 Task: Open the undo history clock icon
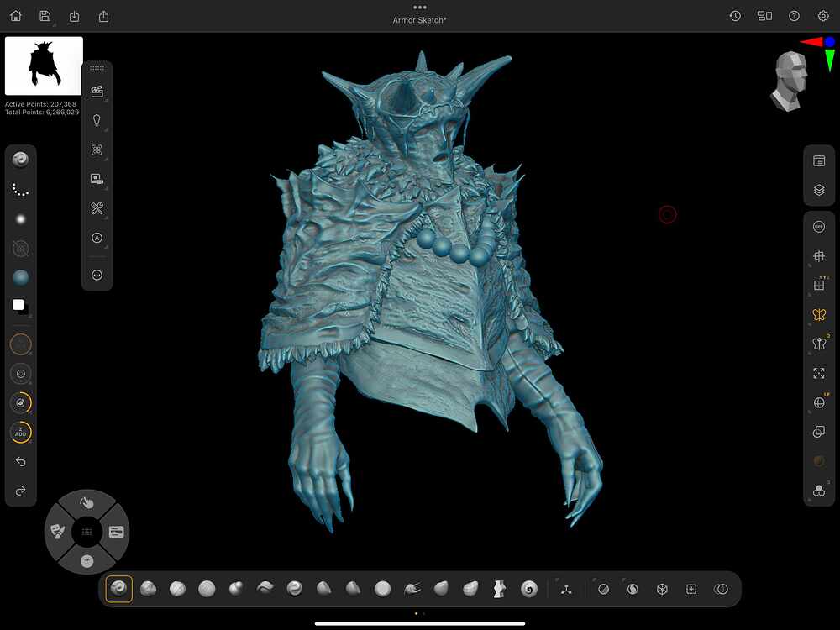pyautogui.click(x=735, y=16)
